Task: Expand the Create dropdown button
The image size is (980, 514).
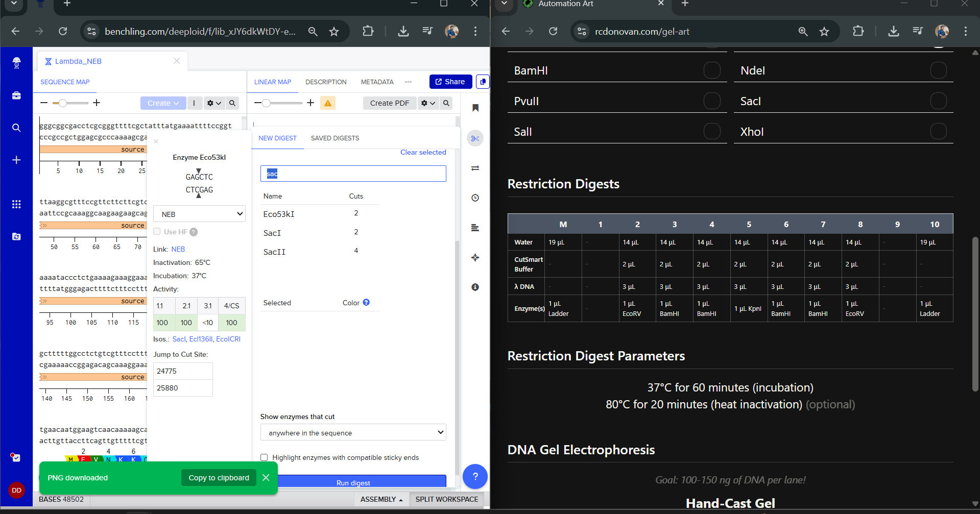Action: coord(163,103)
